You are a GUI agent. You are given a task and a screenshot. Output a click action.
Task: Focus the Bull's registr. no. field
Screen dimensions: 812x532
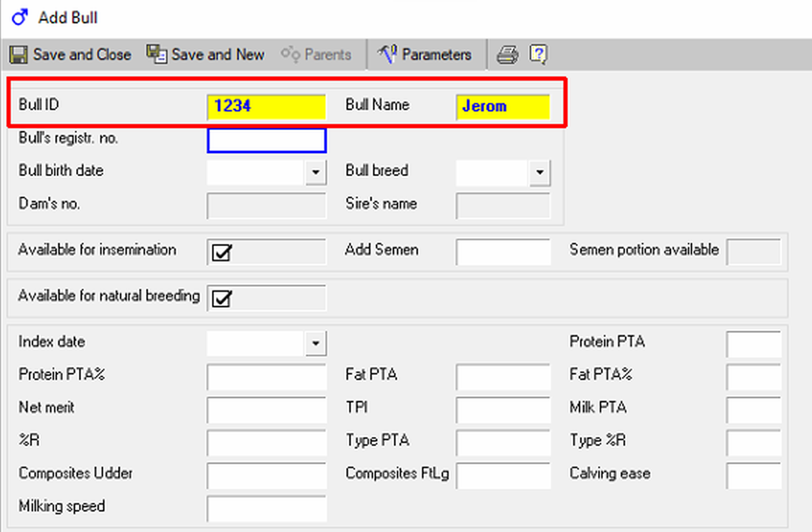point(267,140)
